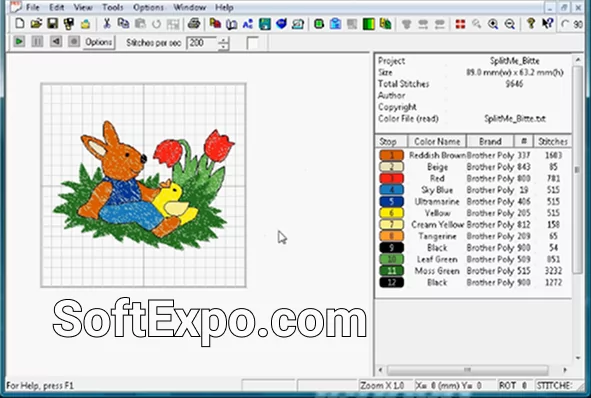Click the green square hoop icon
Screen dimensions: 591x398
click(x=319, y=24)
